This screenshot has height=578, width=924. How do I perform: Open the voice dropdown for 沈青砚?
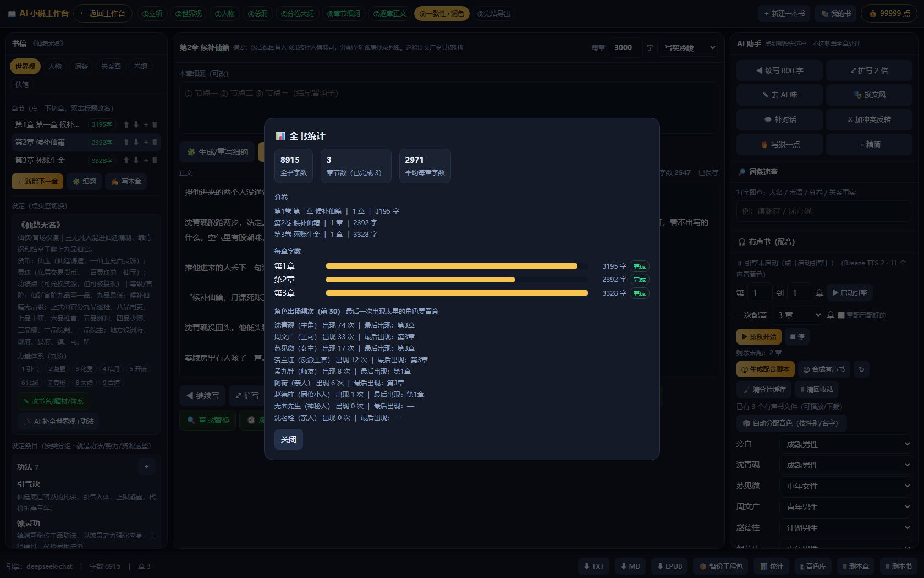pos(846,465)
